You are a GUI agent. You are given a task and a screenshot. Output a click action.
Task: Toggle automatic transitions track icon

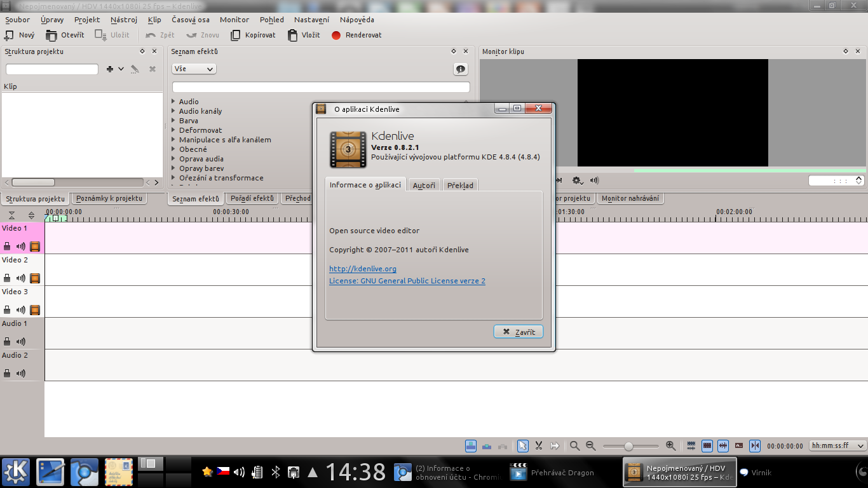tap(691, 446)
